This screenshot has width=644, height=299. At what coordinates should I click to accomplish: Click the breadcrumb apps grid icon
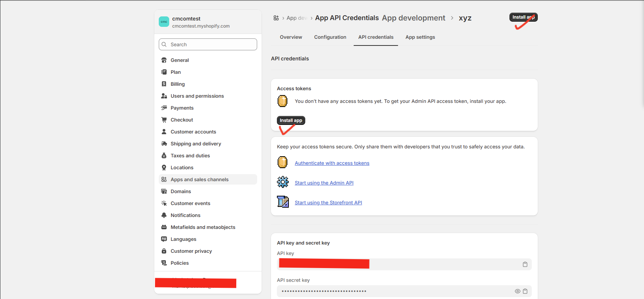point(276,18)
